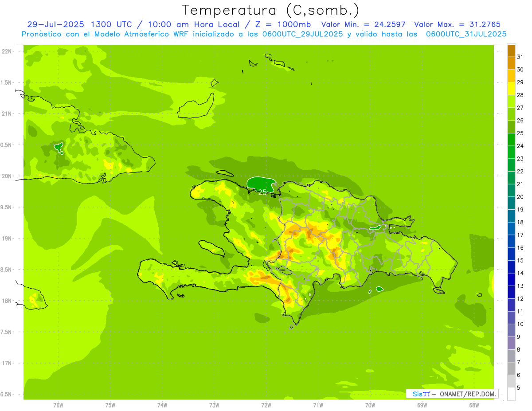This screenshot has height=411, width=532.
Task: Click the yellow legend swatch between 28 and 29
Action: click(511, 89)
